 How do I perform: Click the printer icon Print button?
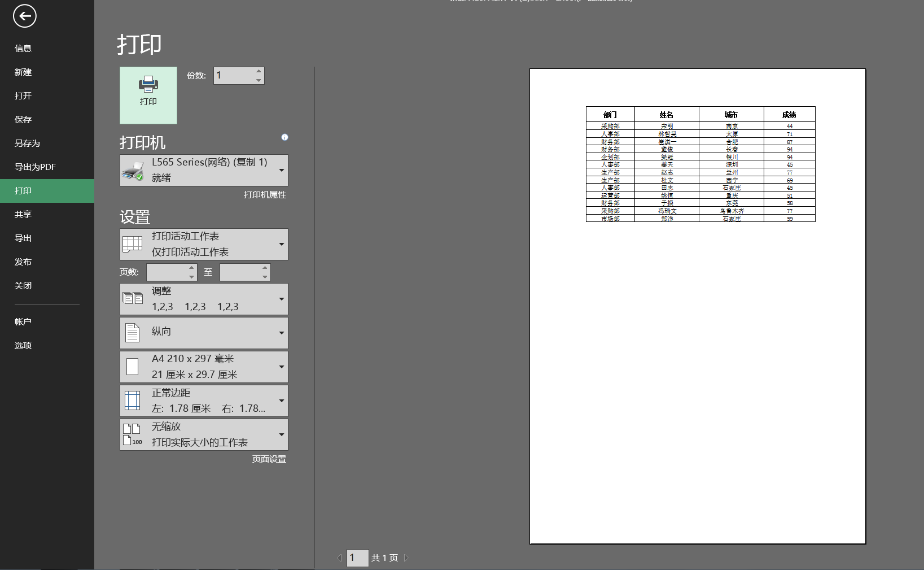click(148, 95)
